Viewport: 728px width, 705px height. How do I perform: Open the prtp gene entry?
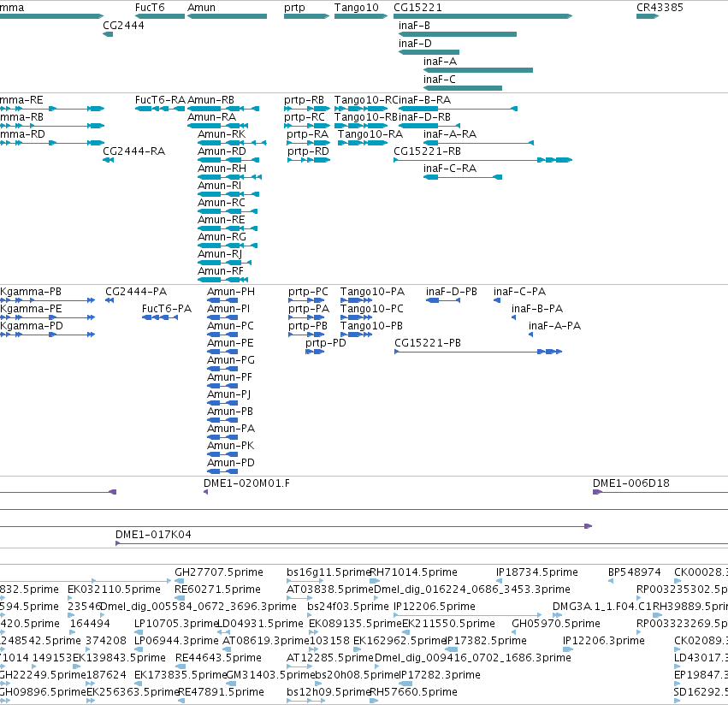306,16
